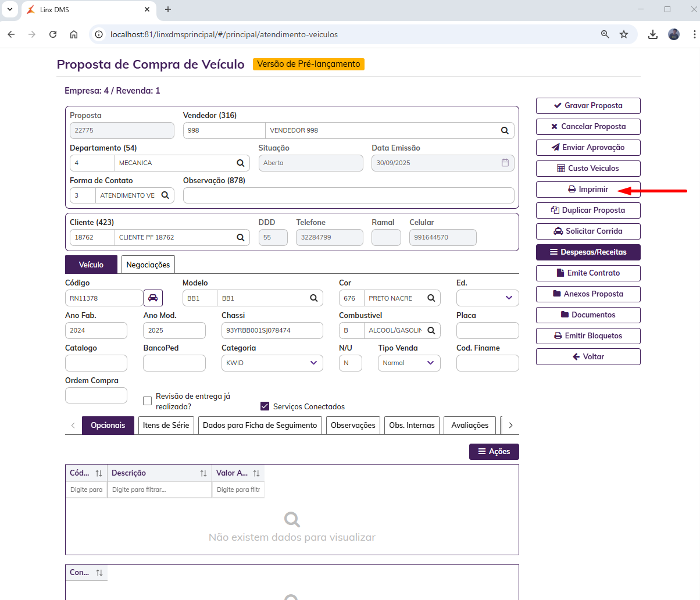Image resolution: width=700 pixels, height=600 pixels.
Task: Bookmark this page with the star icon
Action: (x=624, y=34)
